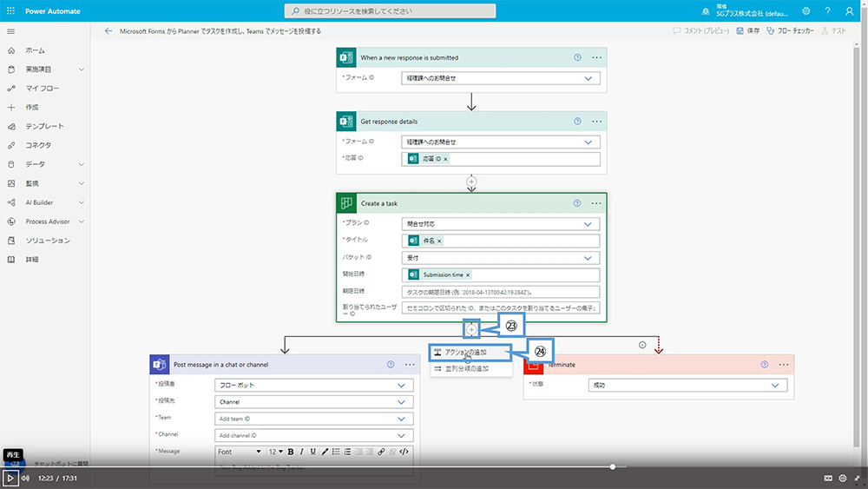Exit full screen video
Image resolution: width=868 pixels, height=489 pixels.
[857, 478]
